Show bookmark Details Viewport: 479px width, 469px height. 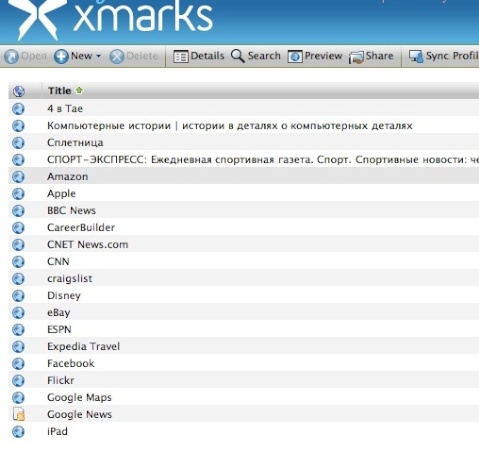pos(199,56)
